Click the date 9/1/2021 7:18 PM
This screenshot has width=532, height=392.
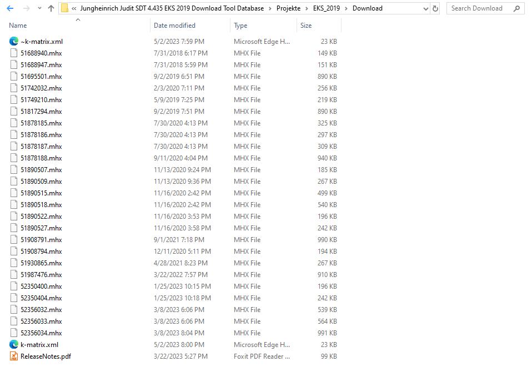click(179, 240)
